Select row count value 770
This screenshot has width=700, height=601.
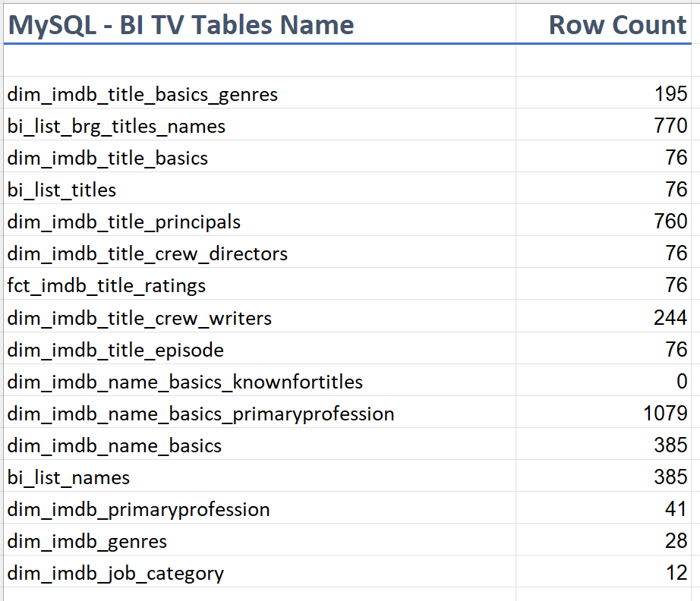604,124
